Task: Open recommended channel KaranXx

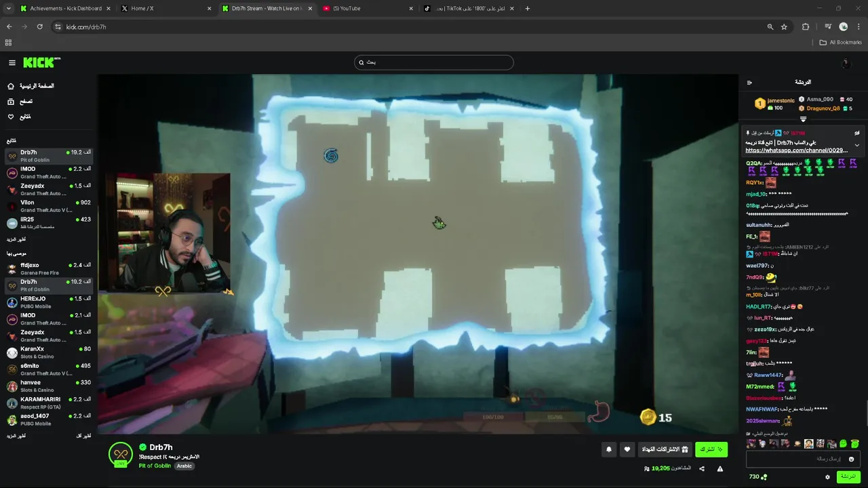Action: [47, 352]
